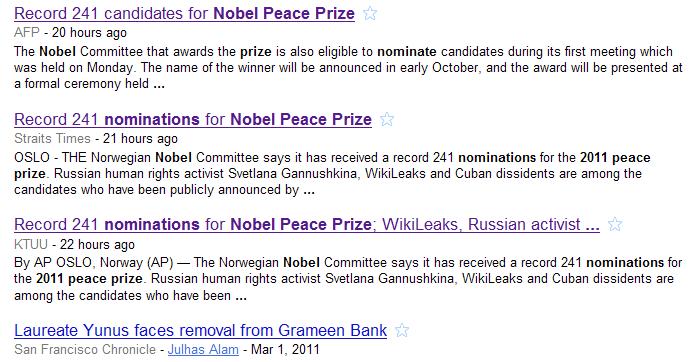This screenshot has height=362, width=695.
Task: Open author link Julhas Alam
Action: pyautogui.click(x=203, y=349)
